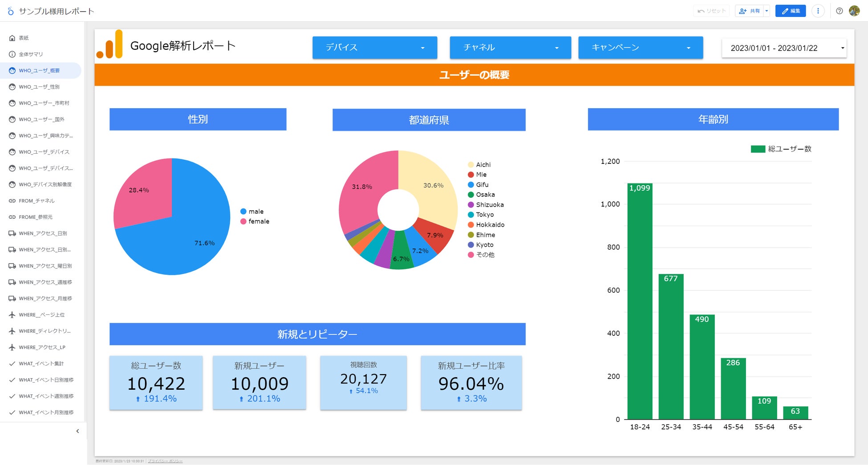Click the 総ユーザー数 scorecard showing 10,422
This screenshot has height=465, width=868.
[156, 383]
